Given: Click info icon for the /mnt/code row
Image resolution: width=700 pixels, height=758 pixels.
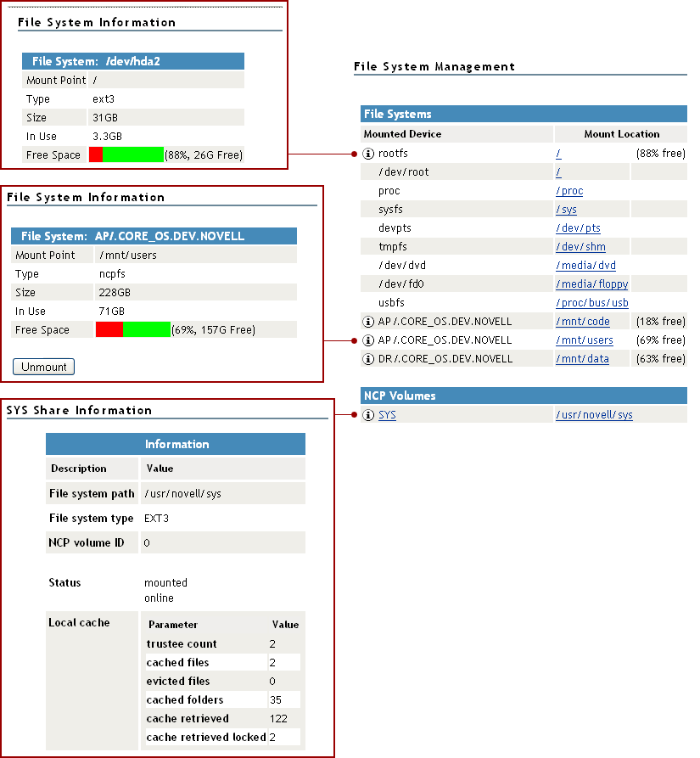Looking at the screenshot, I should pos(368,322).
